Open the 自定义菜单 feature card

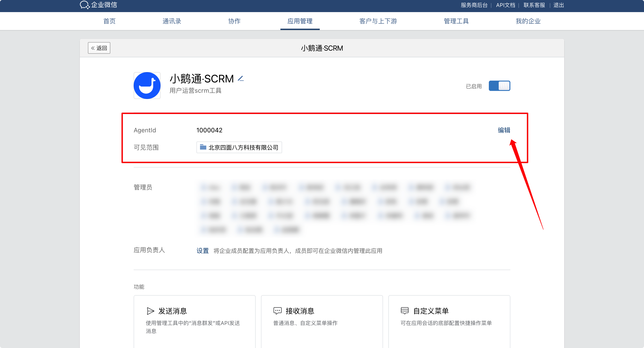click(449, 322)
